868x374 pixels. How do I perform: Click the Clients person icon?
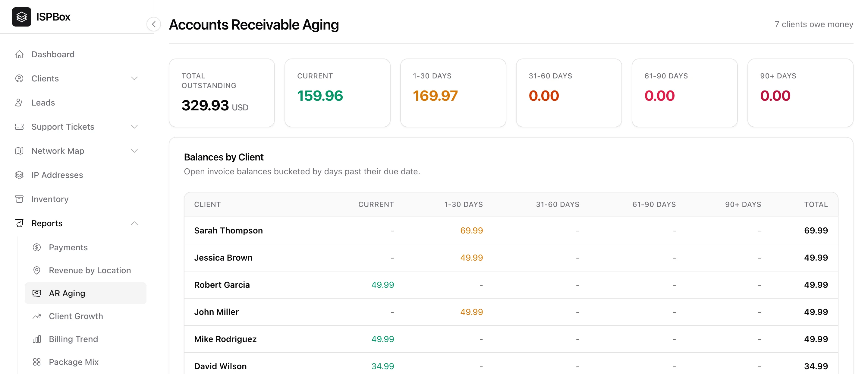19,78
